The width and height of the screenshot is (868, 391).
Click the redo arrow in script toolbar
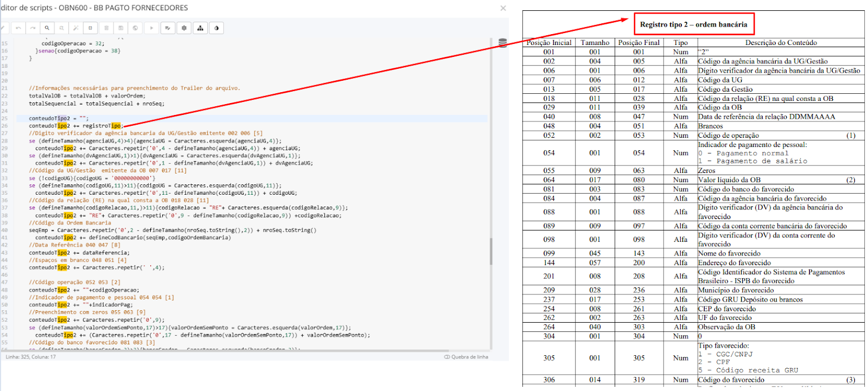[33, 28]
